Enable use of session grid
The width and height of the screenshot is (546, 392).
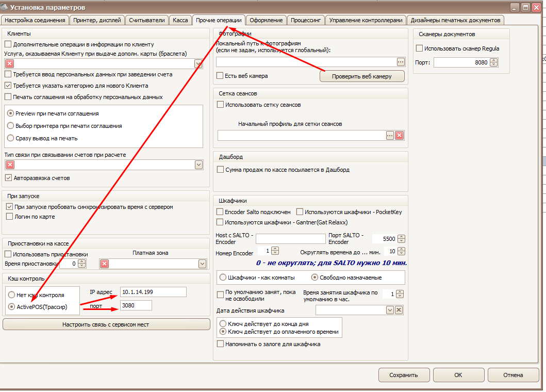pos(220,105)
